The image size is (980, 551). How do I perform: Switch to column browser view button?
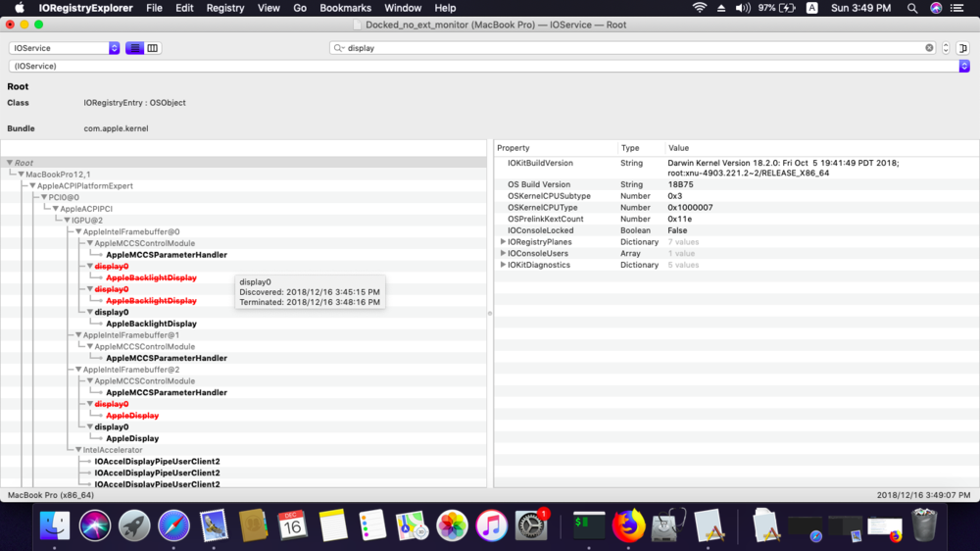click(x=153, y=48)
